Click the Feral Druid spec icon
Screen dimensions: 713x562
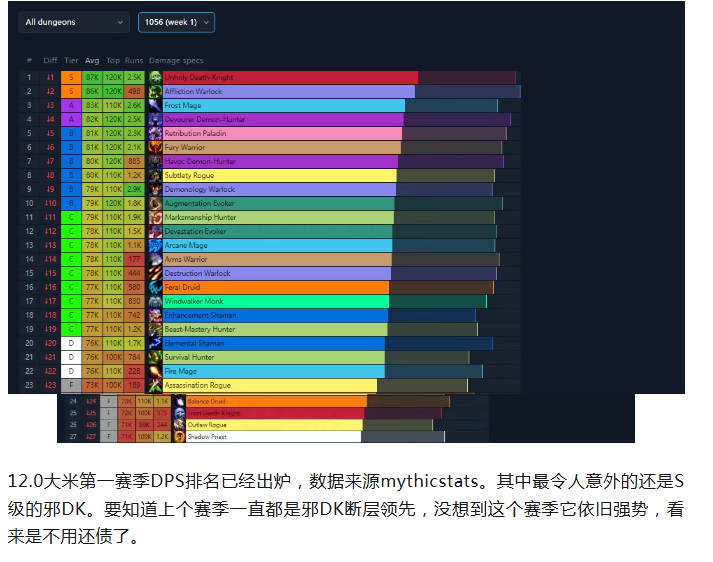point(155,287)
